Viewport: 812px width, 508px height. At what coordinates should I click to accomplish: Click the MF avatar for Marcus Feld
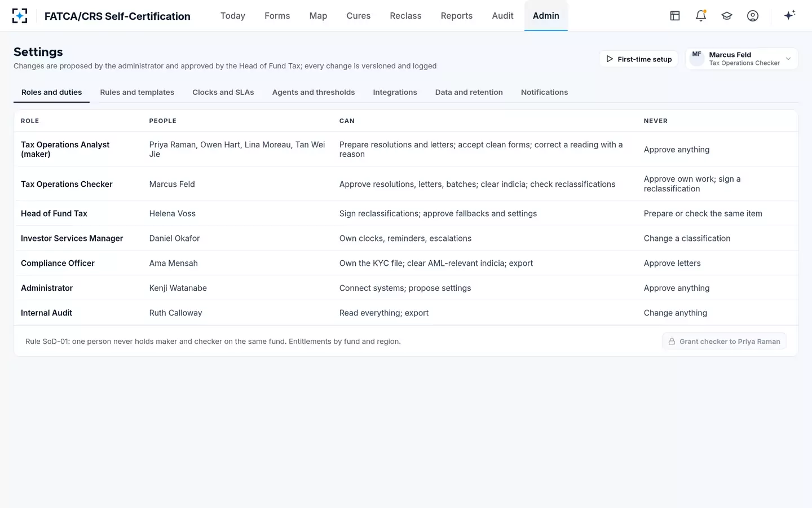(x=697, y=59)
